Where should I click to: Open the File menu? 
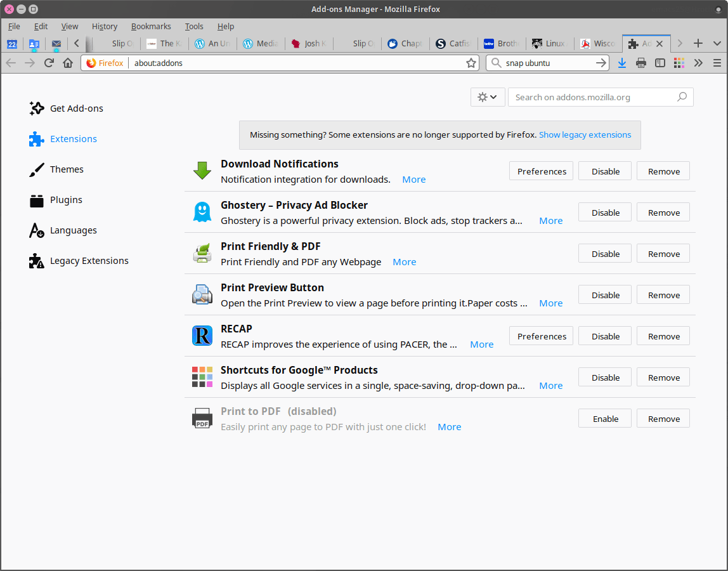point(14,27)
